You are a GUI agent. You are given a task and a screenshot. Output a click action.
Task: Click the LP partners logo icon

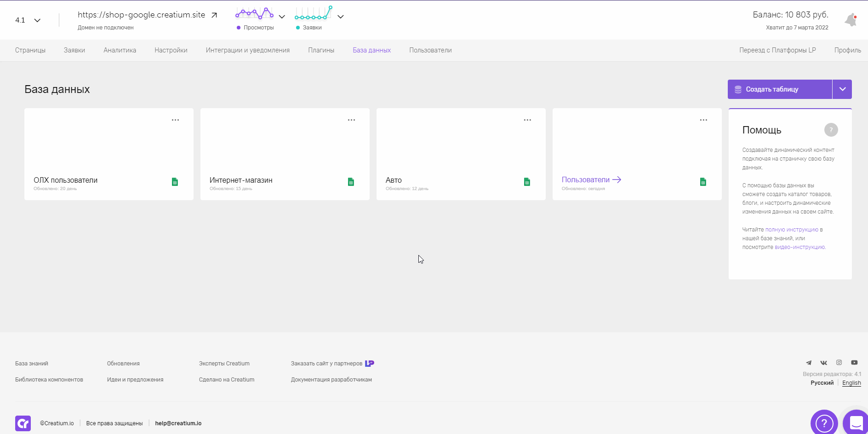click(x=370, y=363)
